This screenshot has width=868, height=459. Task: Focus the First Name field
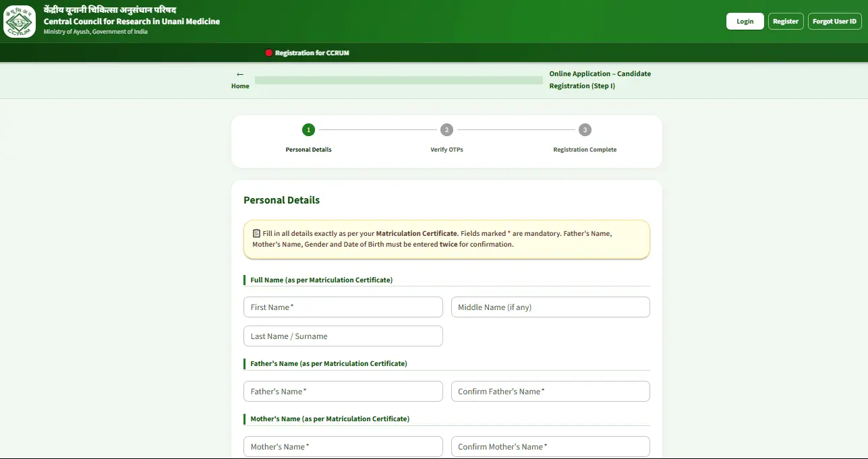[343, 307]
